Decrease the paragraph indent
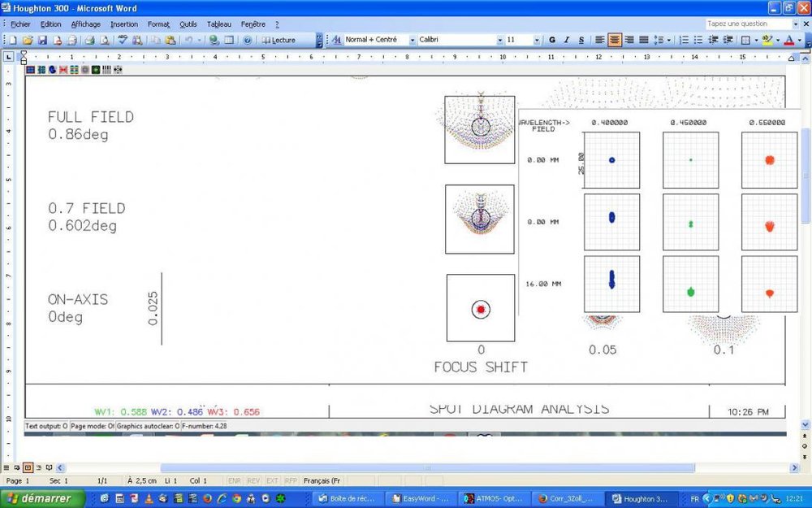 pos(713,40)
